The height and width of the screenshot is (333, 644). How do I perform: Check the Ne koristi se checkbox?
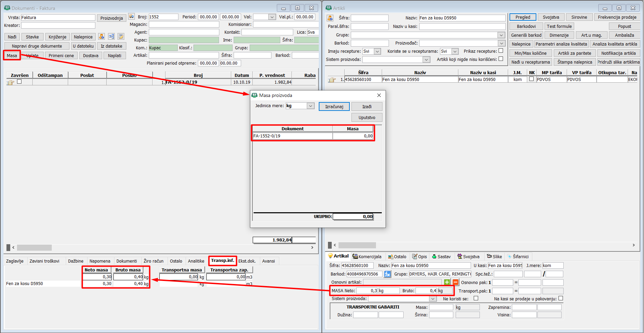(476, 298)
